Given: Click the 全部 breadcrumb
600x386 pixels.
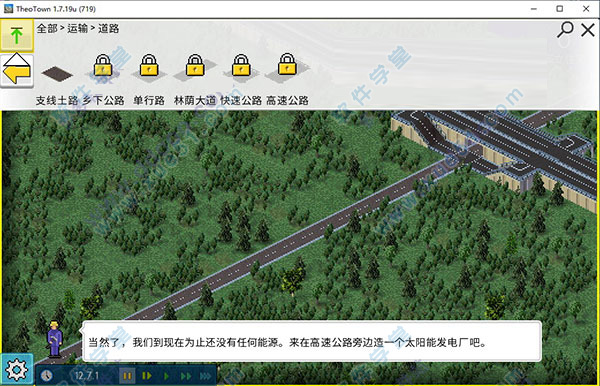Looking at the screenshot, I should 47,28.
